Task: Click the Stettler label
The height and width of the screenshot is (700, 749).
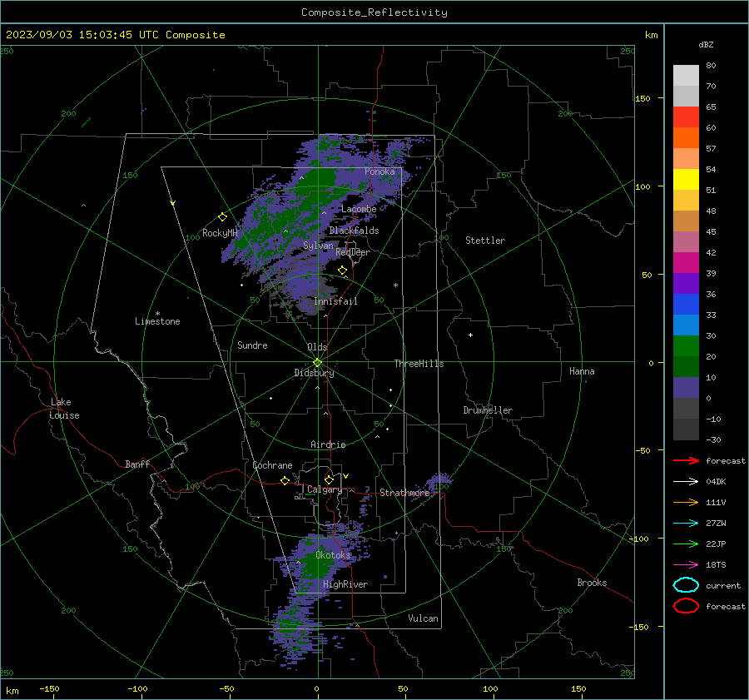Action: click(x=485, y=241)
